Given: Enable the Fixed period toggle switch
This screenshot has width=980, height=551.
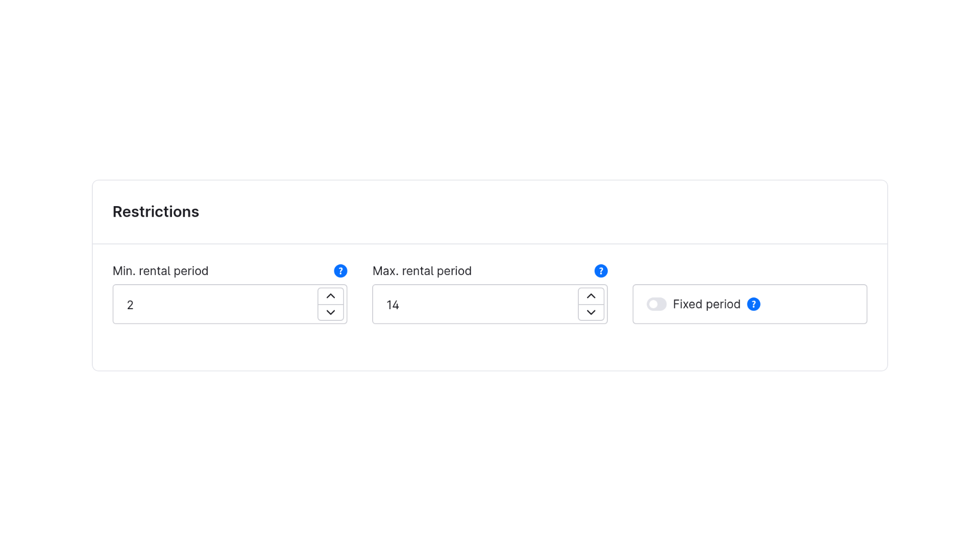Looking at the screenshot, I should 656,304.
